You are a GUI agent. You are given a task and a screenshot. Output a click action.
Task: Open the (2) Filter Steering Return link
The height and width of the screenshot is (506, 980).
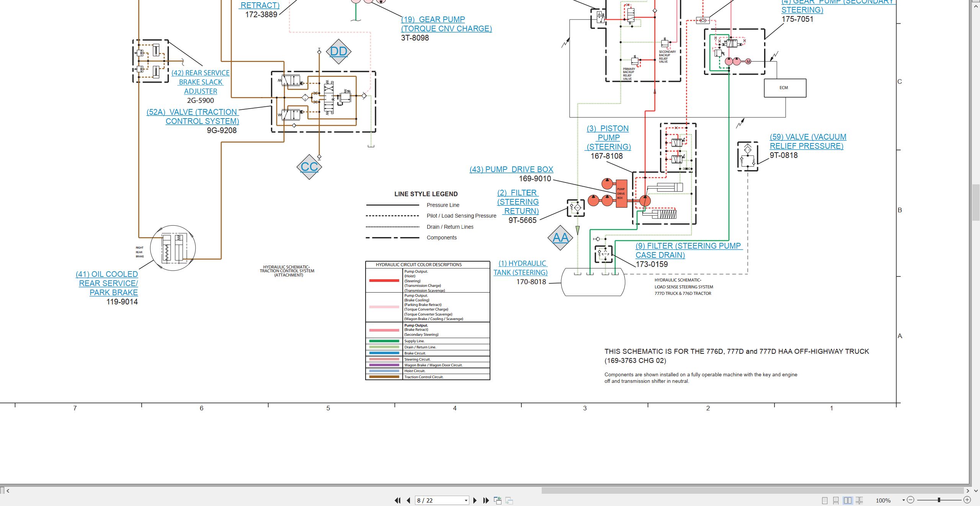pyautogui.click(x=518, y=202)
